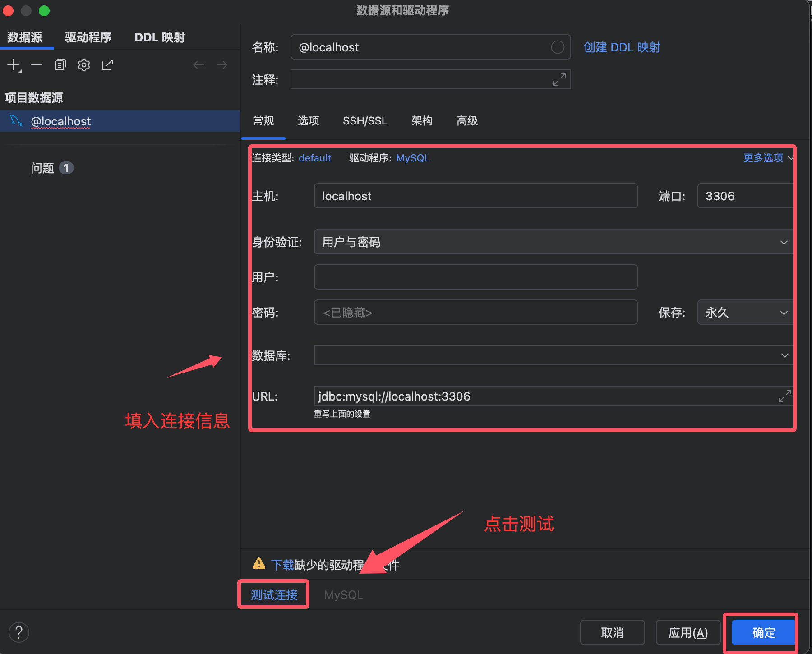812x654 pixels.
Task: Click the 用户 input field
Action: 475,277
